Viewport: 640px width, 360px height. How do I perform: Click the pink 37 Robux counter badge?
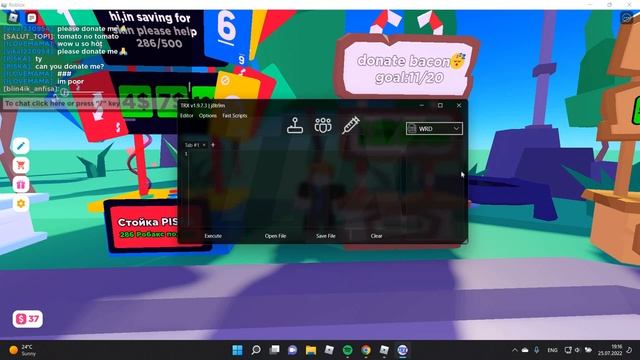click(x=27, y=319)
